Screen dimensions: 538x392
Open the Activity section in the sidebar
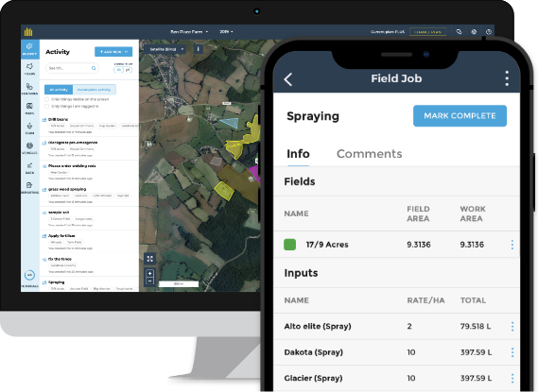click(30, 49)
